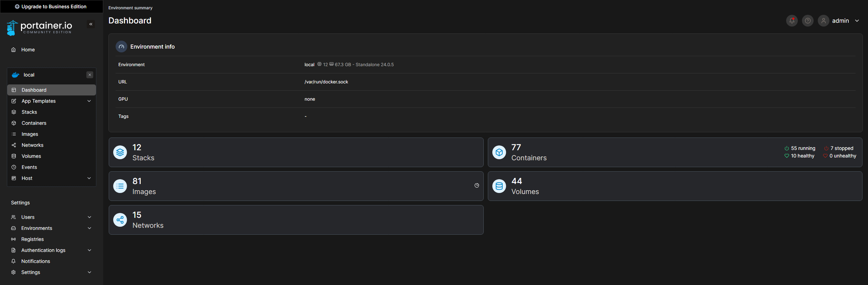Viewport: 868px width, 285px height.
Task: Close the local environment panel
Action: coord(90,75)
